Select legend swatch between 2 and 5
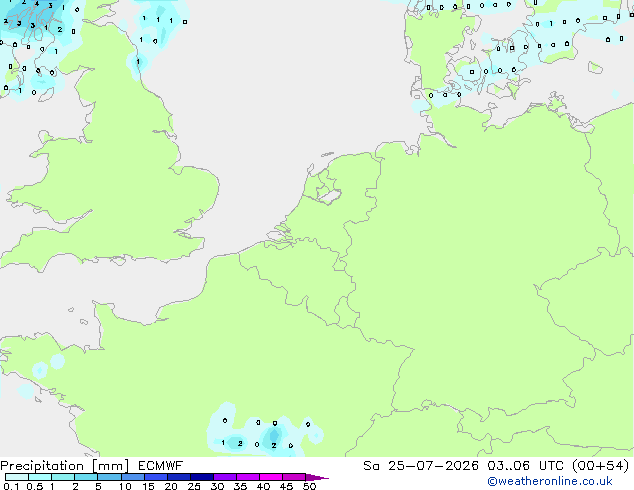 86,477
